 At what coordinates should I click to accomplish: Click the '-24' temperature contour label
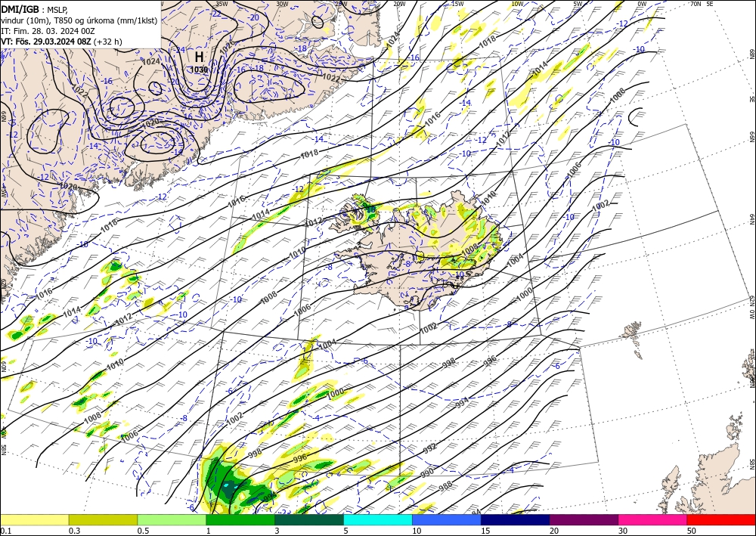click(180, 50)
